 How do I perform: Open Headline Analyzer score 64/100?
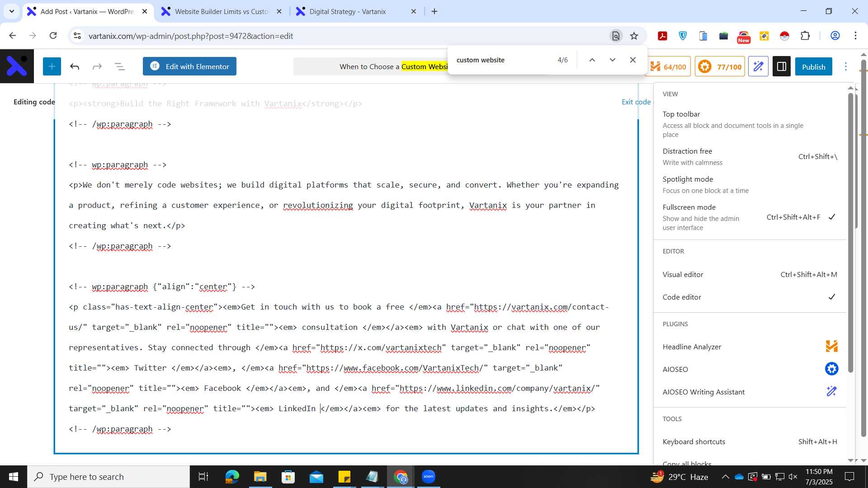click(x=668, y=67)
